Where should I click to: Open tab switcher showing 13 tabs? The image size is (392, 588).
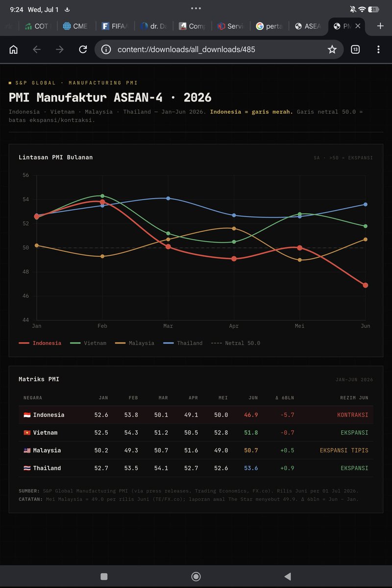[x=355, y=49]
